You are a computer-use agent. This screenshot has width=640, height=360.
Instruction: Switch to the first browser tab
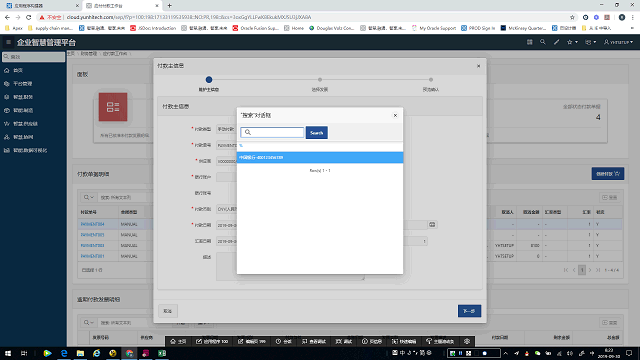point(41,6)
